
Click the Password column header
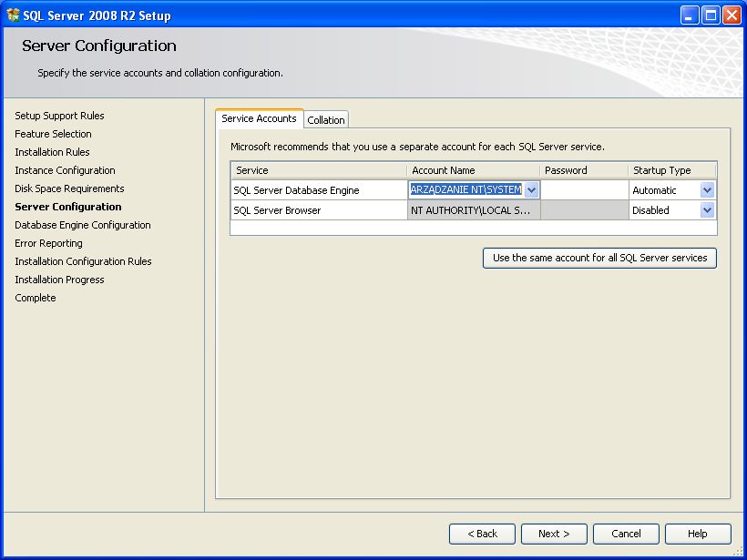coord(585,170)
